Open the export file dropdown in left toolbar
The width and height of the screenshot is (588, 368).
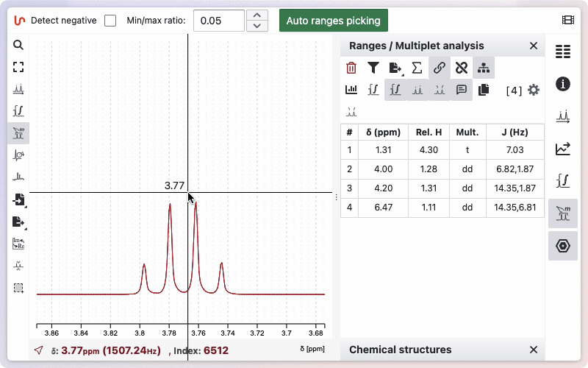(18, 222)
